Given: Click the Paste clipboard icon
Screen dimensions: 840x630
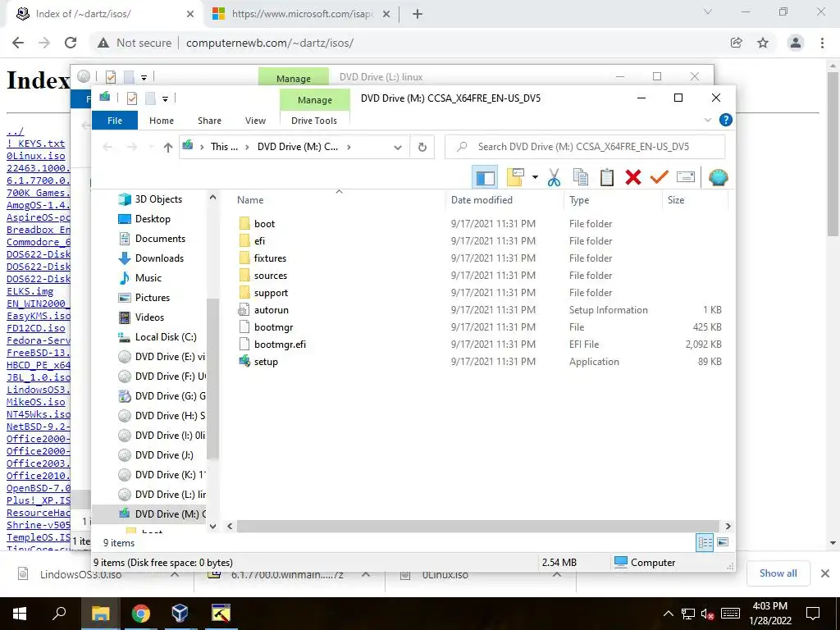Looking at the screenshot, I should click(x=606, y=177).
